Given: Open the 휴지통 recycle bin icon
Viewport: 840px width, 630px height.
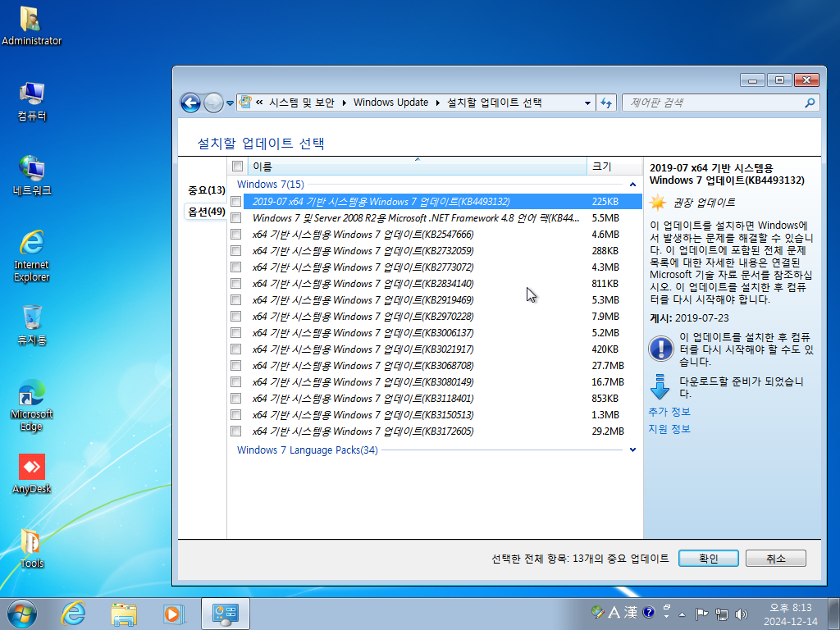Looking at the screenshot, I should point(32,325).
